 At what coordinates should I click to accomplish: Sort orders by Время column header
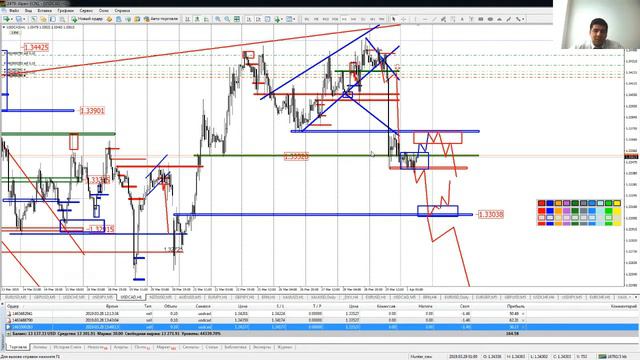[112, 306]
